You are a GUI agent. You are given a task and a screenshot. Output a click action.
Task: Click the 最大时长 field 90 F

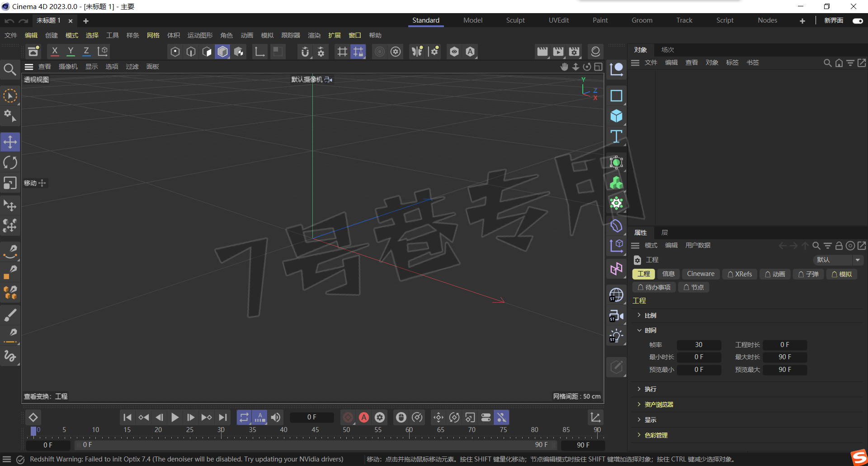tap(785, 357)
